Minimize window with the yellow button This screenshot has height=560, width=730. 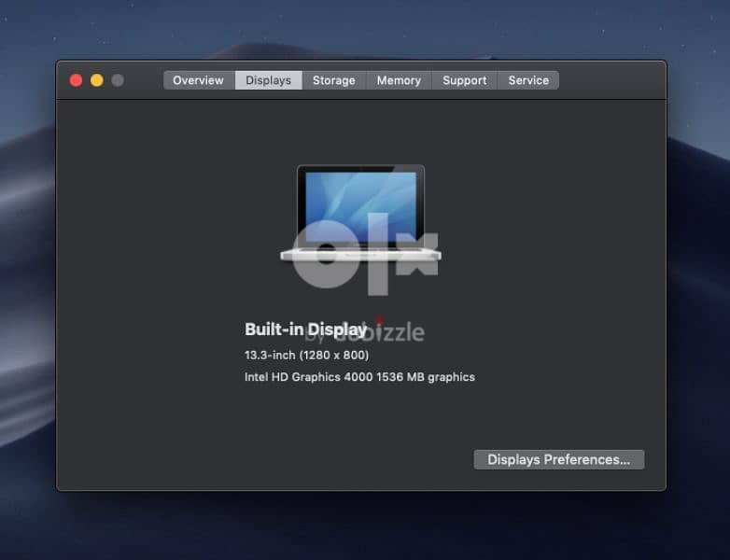(97, 80)
